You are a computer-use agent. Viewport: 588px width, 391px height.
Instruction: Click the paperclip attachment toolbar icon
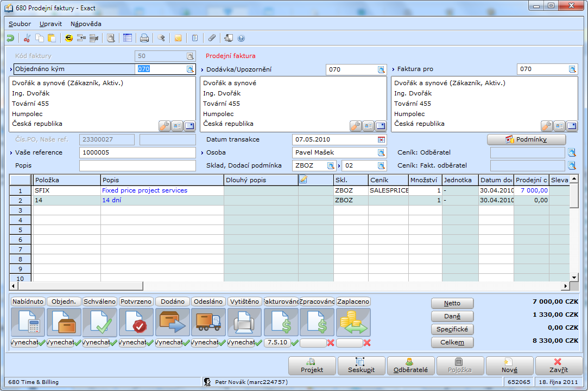click(x=212, y=38)
